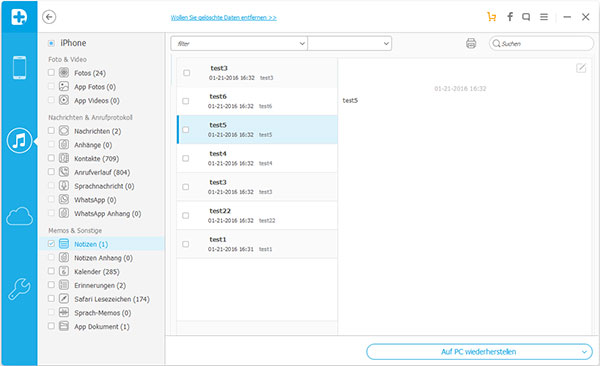
Task: Open the wrench tools sidebar icon
Action: tap(19, 289)
